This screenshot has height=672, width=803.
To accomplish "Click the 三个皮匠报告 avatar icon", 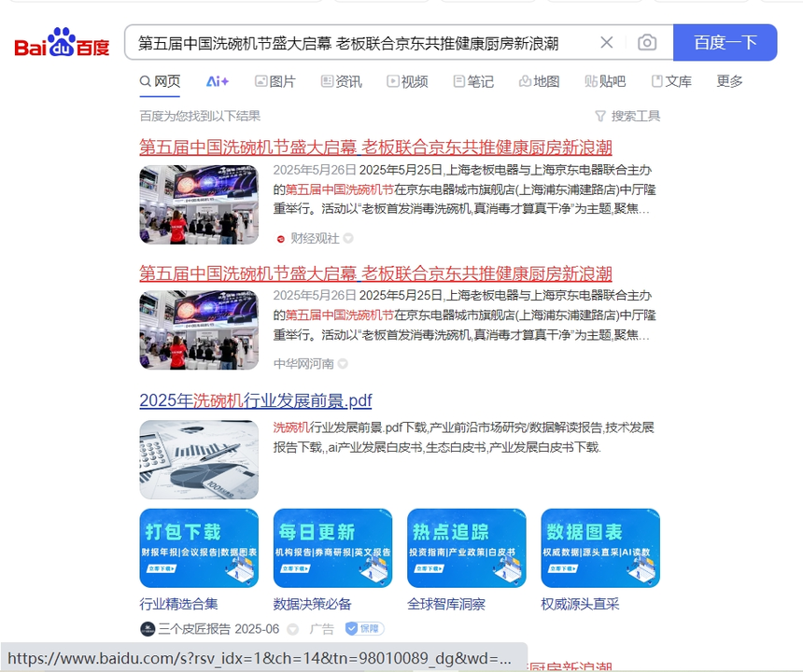I will [148, 629].
